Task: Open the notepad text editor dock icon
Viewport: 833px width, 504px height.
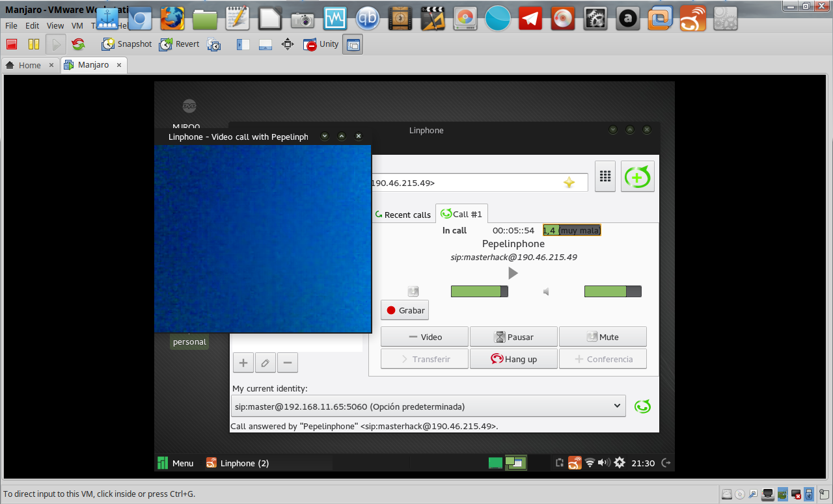Action: coord(238,18)
